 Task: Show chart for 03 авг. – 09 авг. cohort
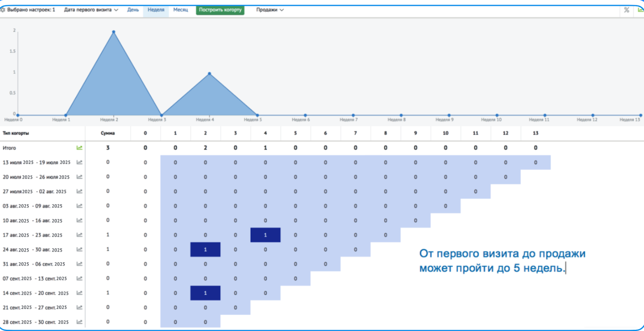pyautogui.click(x=79, y=206)
